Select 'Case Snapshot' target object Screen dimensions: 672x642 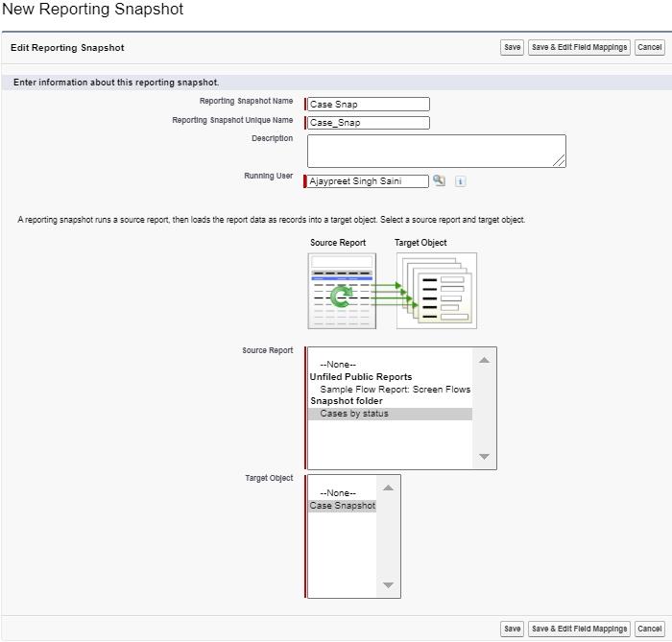343,506
